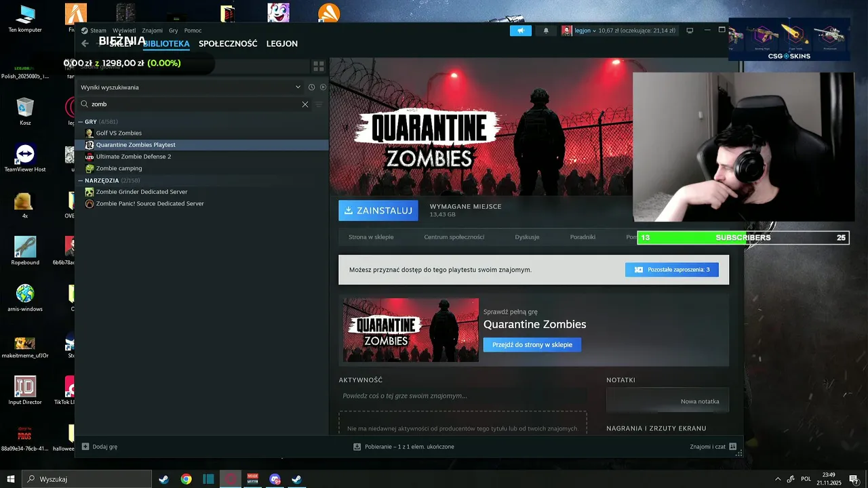Open the notifications bell
The height and width of the screenshot is (488, 868).
pos(546,30)
